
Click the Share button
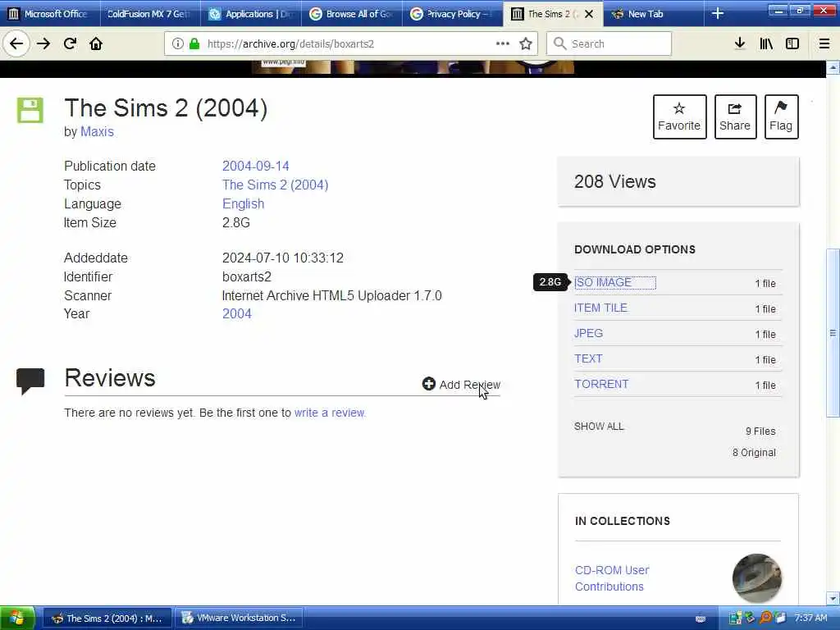click(x=735, y=116)
